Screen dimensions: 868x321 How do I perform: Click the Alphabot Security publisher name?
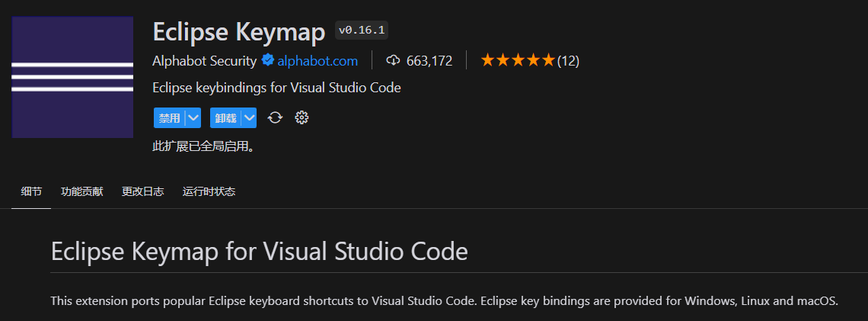tap(204, 61)
